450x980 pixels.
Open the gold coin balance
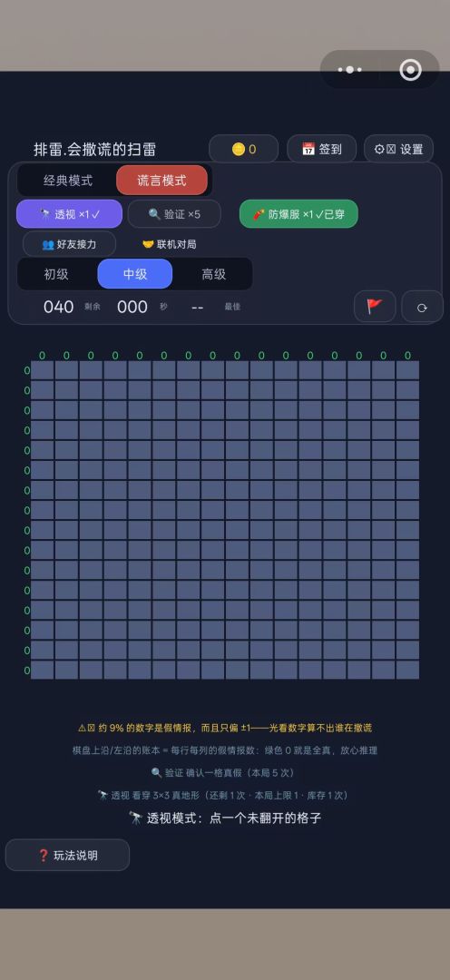point(244,149)
